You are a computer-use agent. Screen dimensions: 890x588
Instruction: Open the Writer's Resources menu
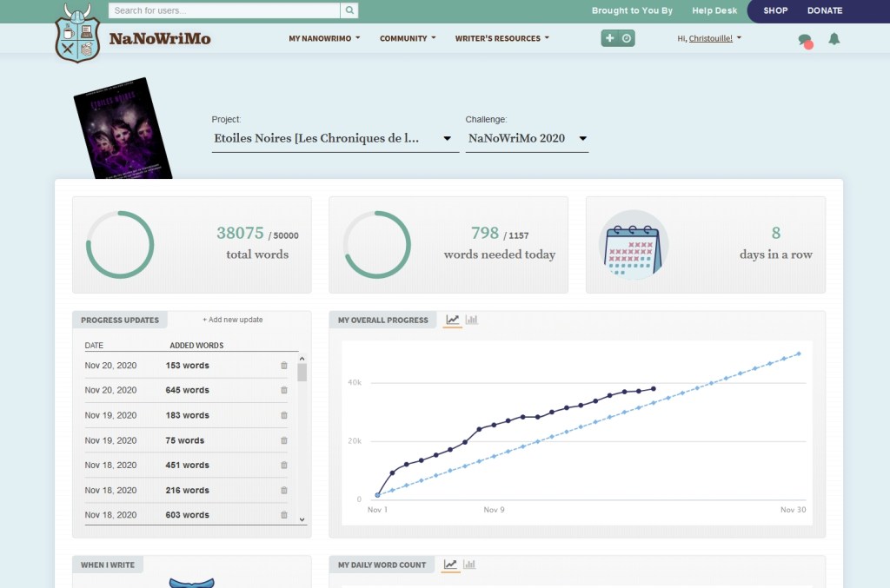tap(501, 38)
